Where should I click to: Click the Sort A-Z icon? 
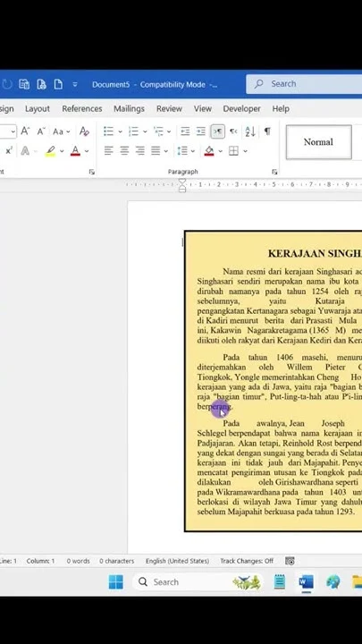coord(250,131)
